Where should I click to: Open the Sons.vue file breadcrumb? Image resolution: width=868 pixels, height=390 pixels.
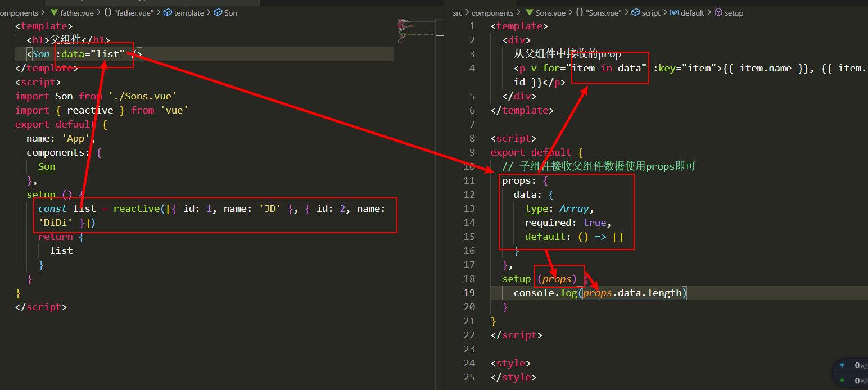point(551,12)
